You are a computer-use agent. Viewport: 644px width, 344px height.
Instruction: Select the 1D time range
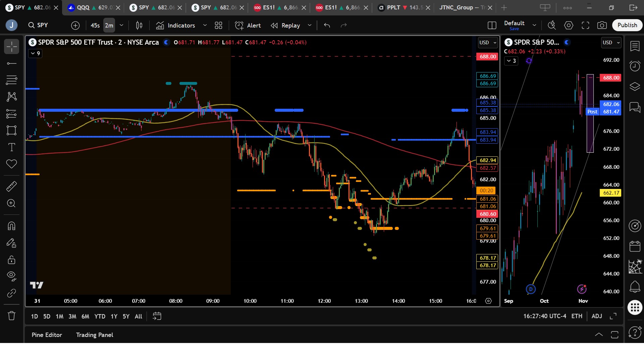[35, 316]
